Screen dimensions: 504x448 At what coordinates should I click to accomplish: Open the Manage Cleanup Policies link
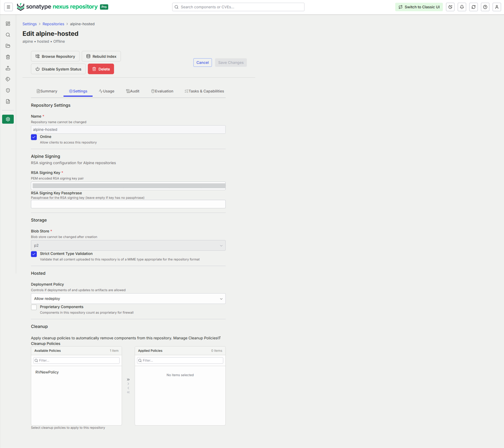point(197,338)
